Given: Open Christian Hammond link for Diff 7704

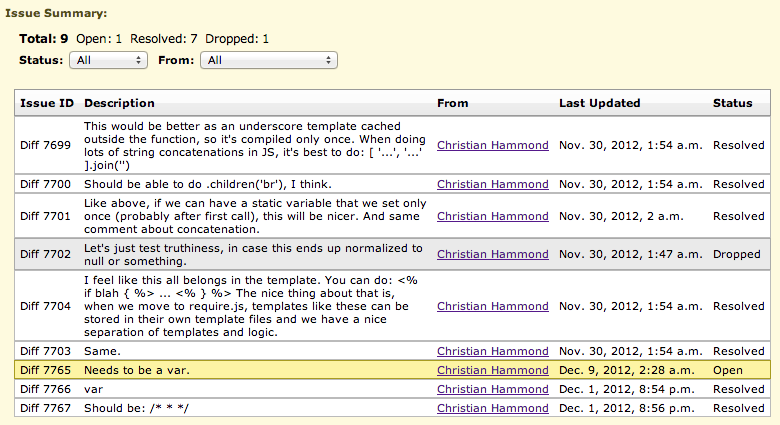Looking at the screenshot, I should coord(492,307).
